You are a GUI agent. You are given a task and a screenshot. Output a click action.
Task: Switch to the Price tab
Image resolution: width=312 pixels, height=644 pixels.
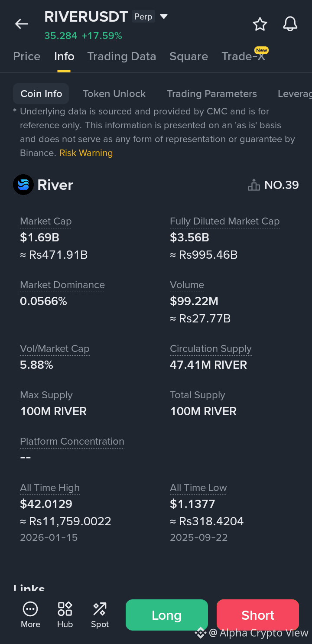tap(27, 56)
